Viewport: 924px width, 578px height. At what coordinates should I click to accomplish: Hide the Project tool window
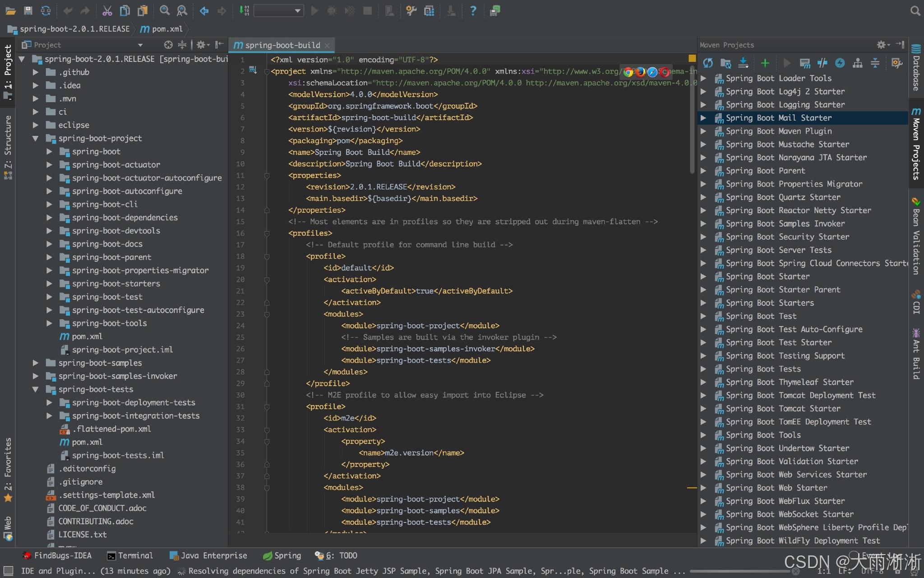tap(219, 45)
